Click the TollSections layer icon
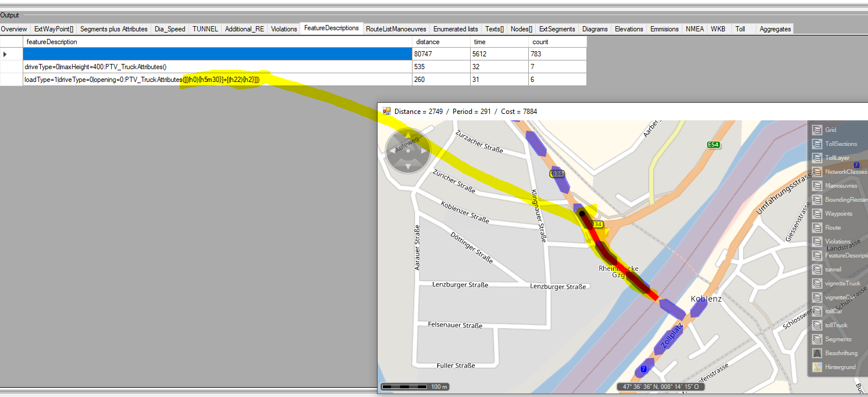 [x=817, y=144]
